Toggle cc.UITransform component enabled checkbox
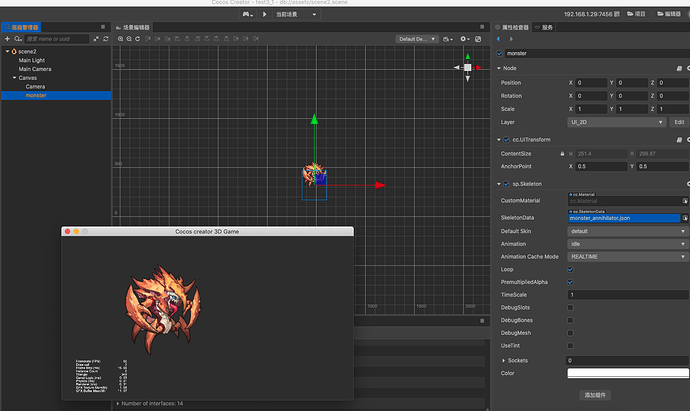Viewport: 690px width, 411px height. coord(506,140)
